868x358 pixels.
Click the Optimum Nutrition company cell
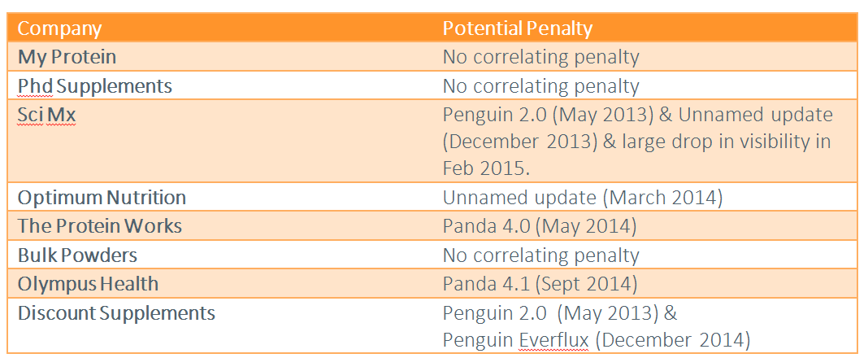click(x=222, y=197)
